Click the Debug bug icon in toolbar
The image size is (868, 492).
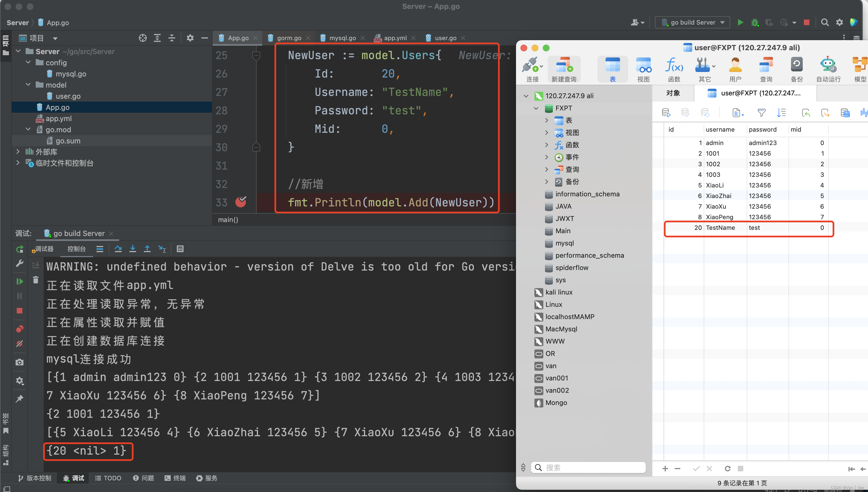pyautogui.click(x=754, y=22)
